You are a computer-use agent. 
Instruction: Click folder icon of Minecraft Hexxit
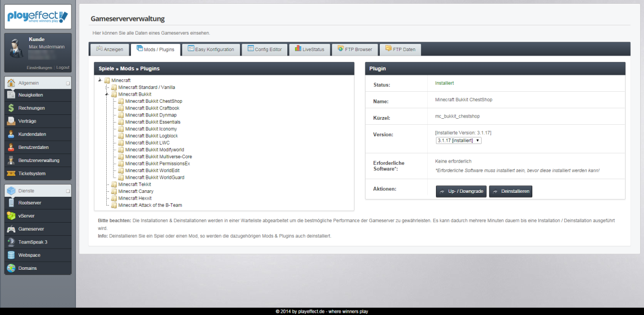click(114, 198)
